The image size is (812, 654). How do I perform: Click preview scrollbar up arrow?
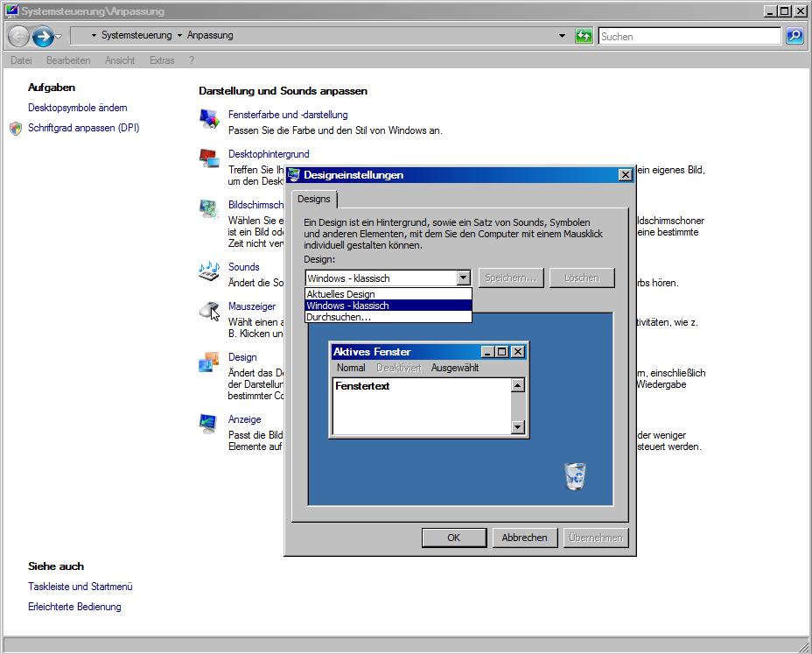pyautogui.click(x=518, y=385)
